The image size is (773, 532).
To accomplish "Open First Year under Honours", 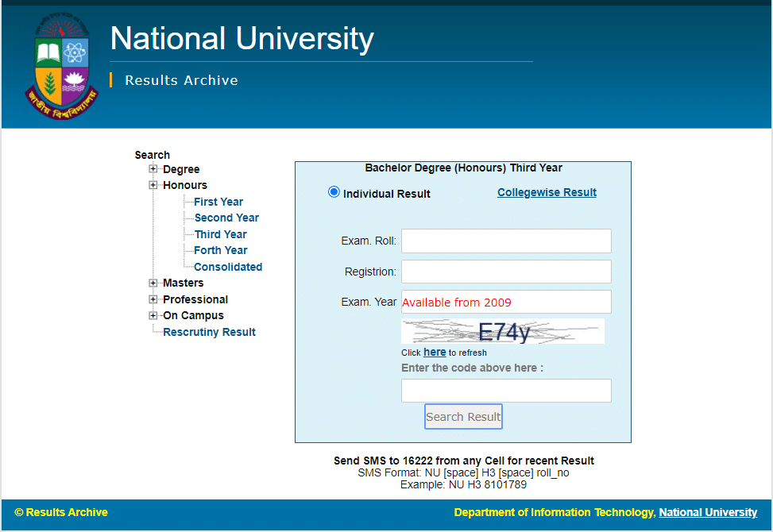I will pyautogui.click(x=218, y=202).
